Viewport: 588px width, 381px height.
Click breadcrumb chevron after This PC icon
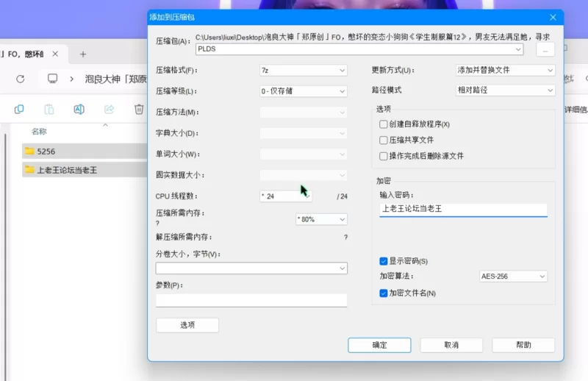(71, 79)
